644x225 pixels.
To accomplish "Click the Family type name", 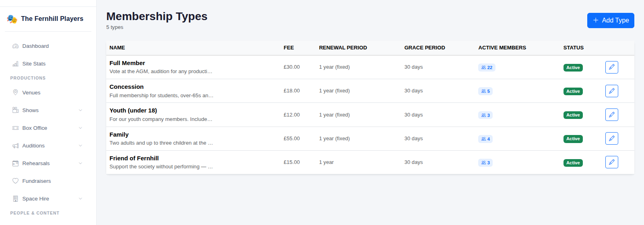I will [x=119, y=135].
